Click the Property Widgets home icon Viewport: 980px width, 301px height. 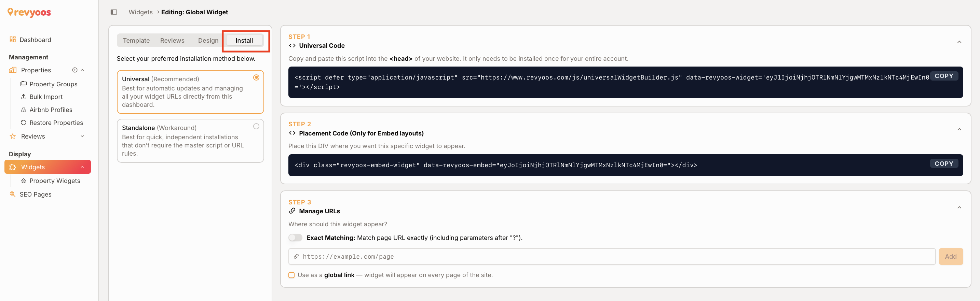pyautogui.click(x=24, y=181)
